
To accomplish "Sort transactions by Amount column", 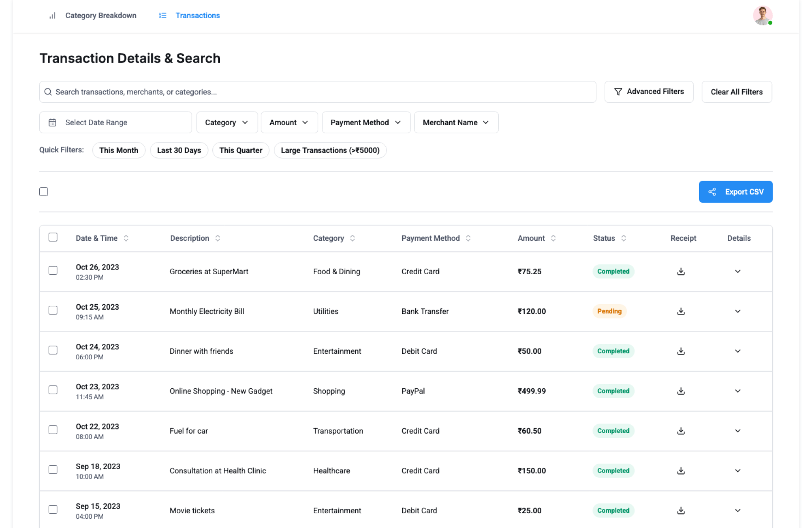I will (553, 238).
